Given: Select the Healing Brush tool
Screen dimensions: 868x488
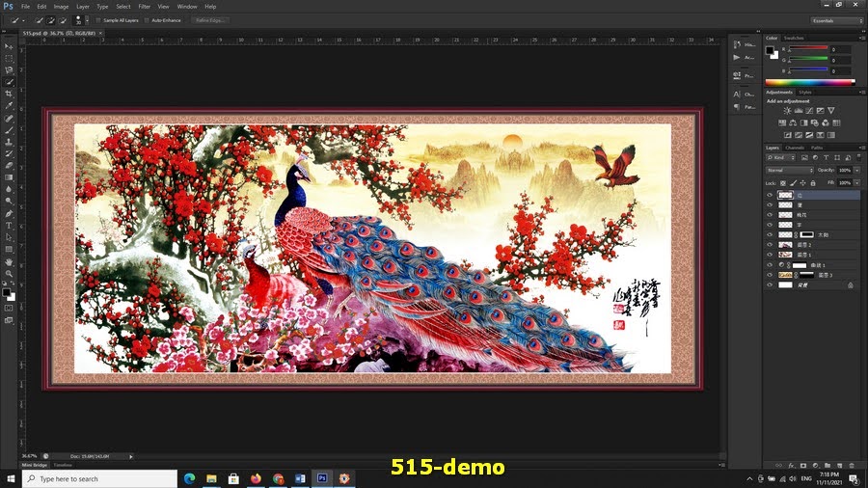Looking at the screenshot, I should [9, 119].
